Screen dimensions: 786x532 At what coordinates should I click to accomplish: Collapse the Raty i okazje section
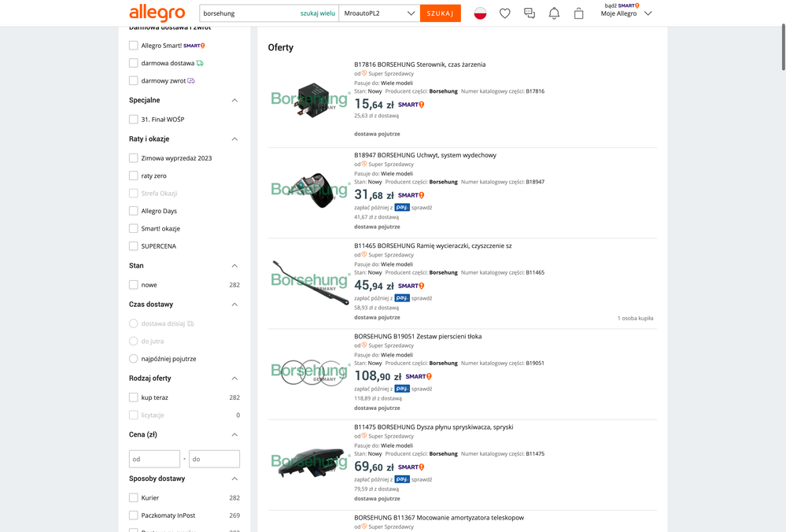(234, 139)
